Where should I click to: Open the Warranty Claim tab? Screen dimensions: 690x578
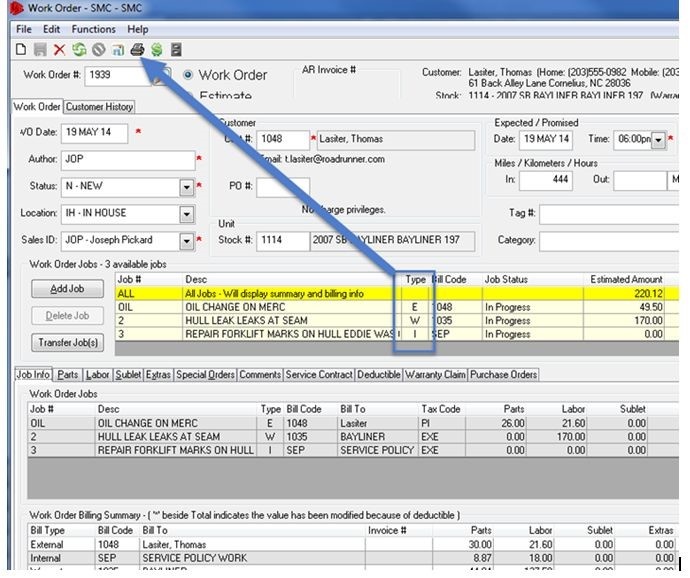[435, 375]
